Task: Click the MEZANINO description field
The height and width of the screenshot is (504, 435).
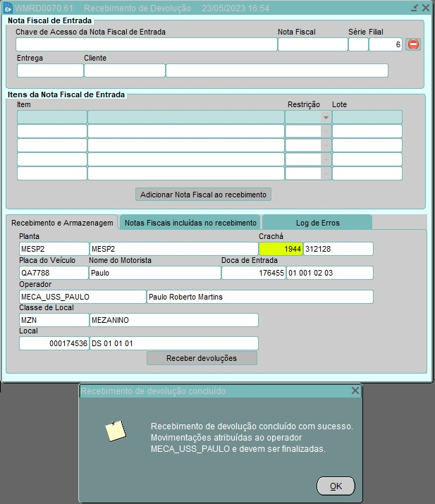Action: [174, 320]
